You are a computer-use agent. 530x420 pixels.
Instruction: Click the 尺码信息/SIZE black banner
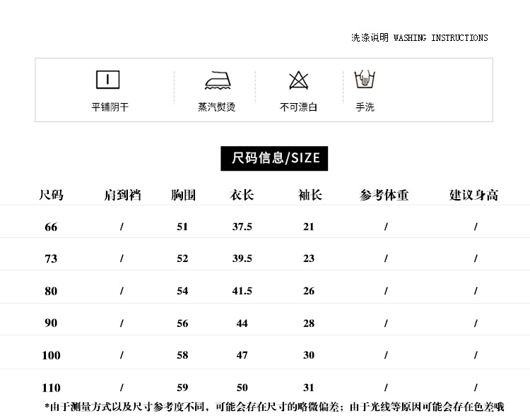274,158
